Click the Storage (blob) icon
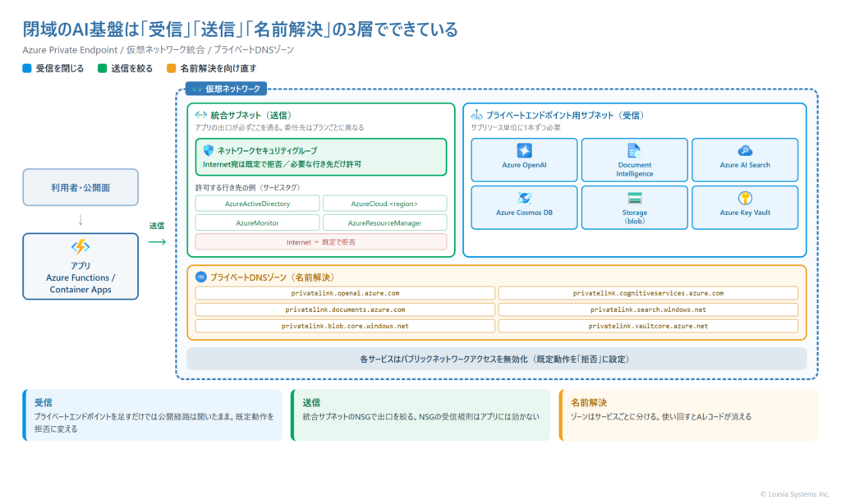Image resolution: width=841 pixels, height=504 pixels. 635,199
